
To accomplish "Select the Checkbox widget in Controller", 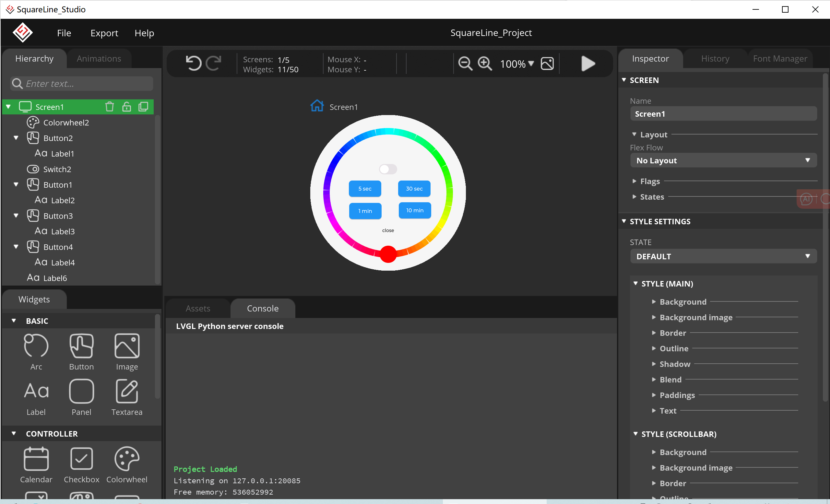I will coord(81,459).
